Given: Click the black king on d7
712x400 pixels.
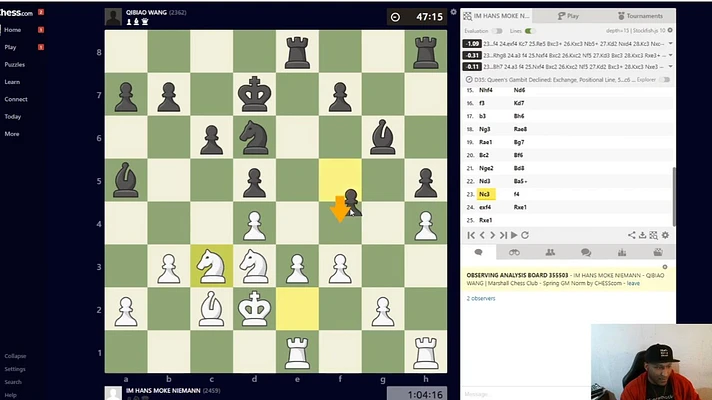Looking at the screenshot, I should 254,94.
